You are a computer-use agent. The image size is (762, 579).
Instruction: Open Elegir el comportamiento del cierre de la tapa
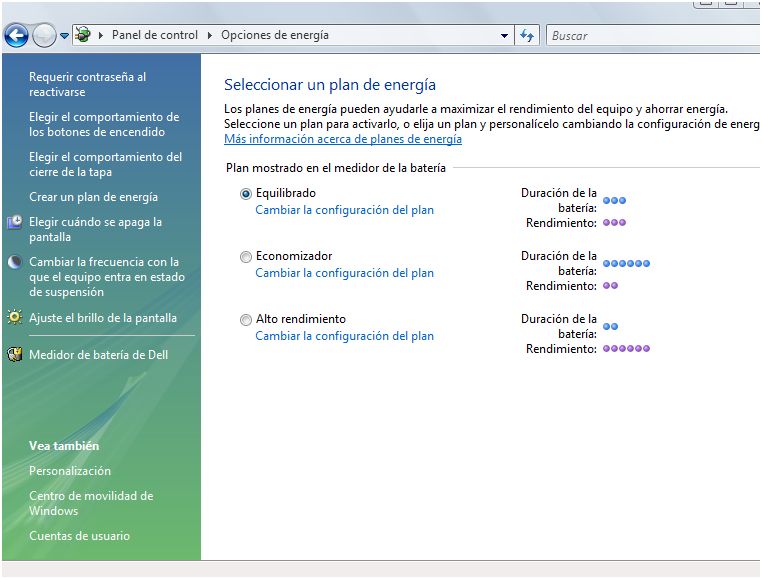point(105,164)
